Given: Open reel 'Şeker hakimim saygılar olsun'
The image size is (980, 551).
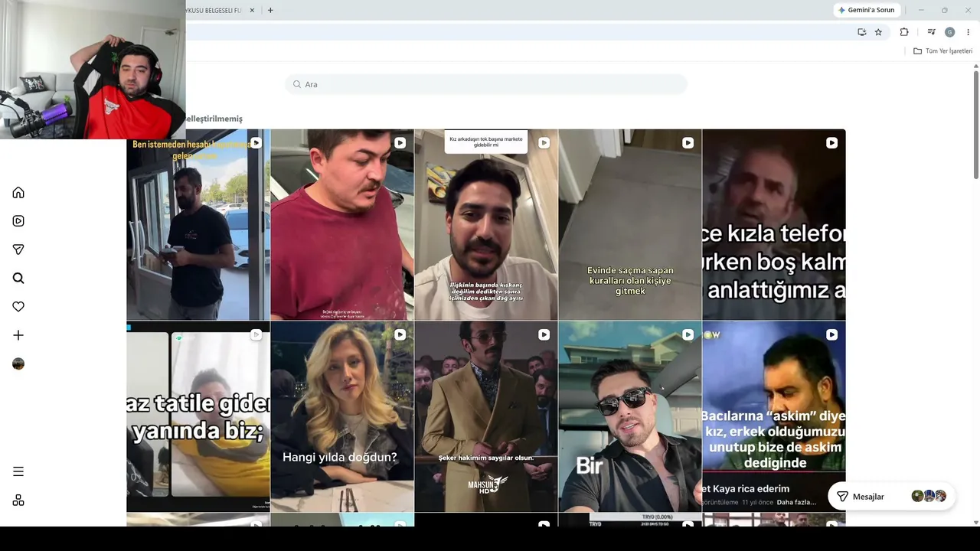Looking at the screenshot, I should (486, 416).
